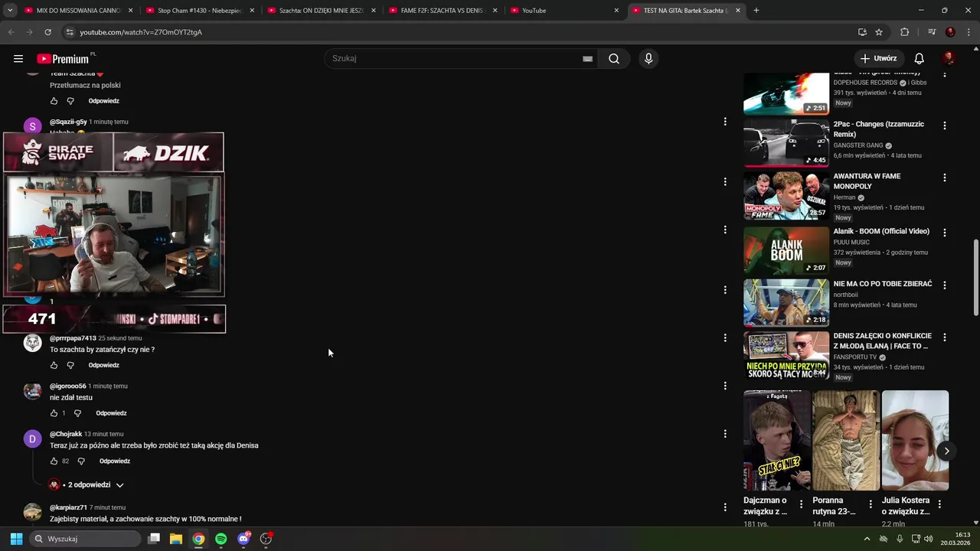Open menu for NIE MA CO PO TOBIE ZBIERAĆ

[x=944, y=285]
